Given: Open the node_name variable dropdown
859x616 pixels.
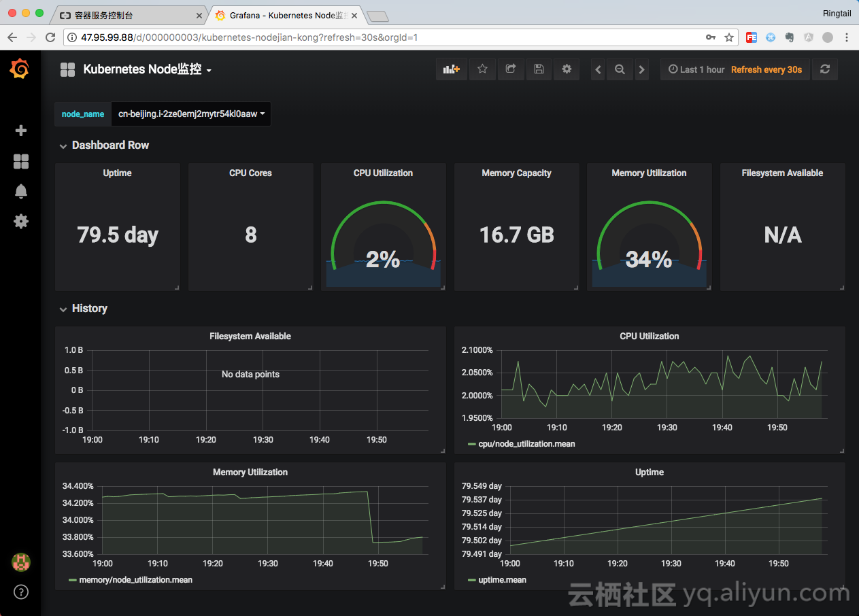Looking at the screenshot, I should pos(191,114).
